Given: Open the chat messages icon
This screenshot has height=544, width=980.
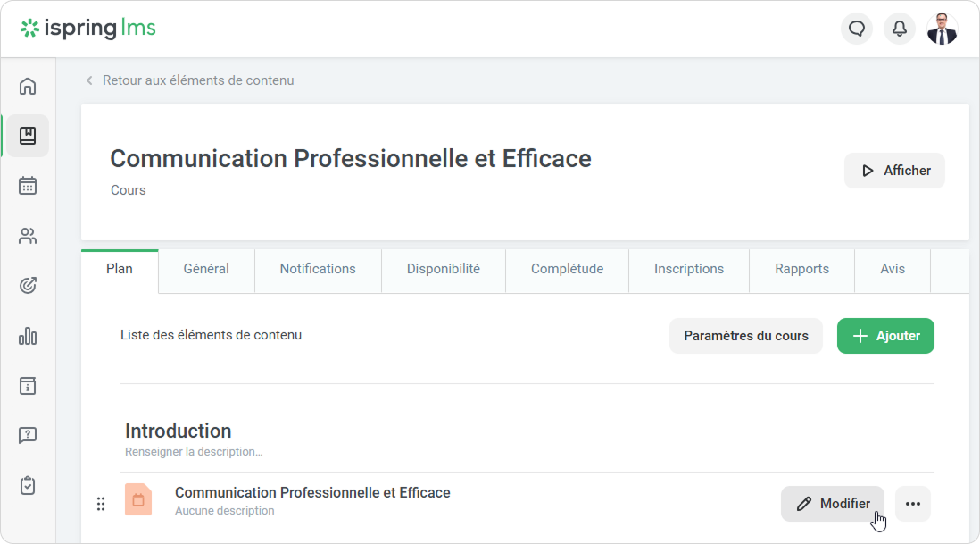Looking at the screenshot, I should (x=857, y=29).
